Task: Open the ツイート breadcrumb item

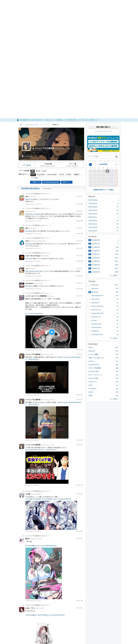Action: [45, 125]
